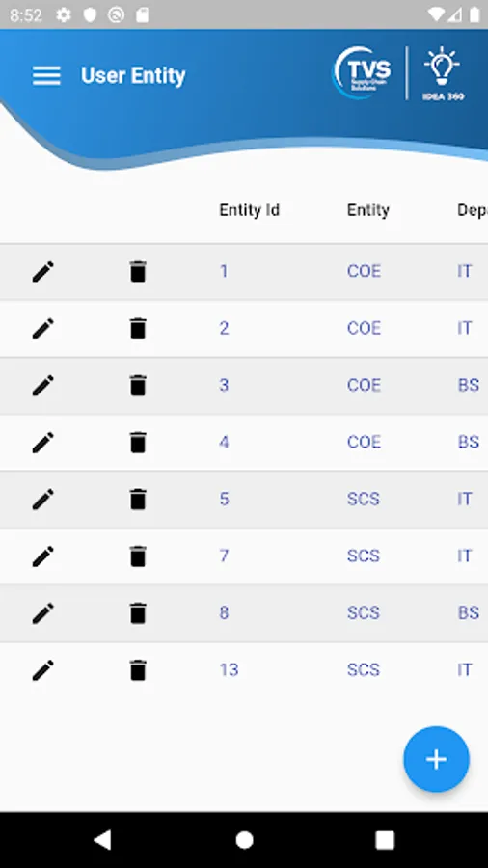
Task: Delete the row with Entity Id 3
Action: (x=138, y=386)
